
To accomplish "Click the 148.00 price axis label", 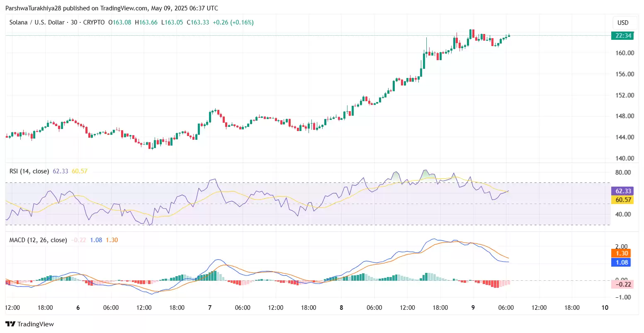I will (625, 116).
